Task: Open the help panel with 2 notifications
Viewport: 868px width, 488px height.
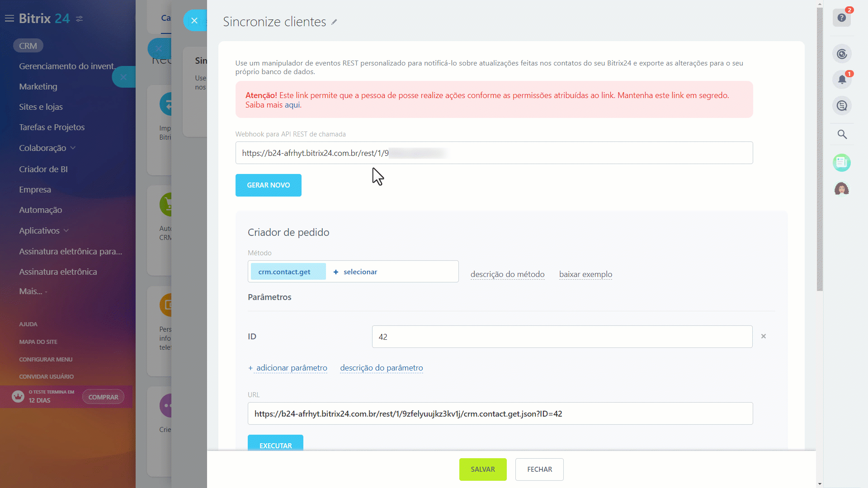Action: (x=842, y=18)
